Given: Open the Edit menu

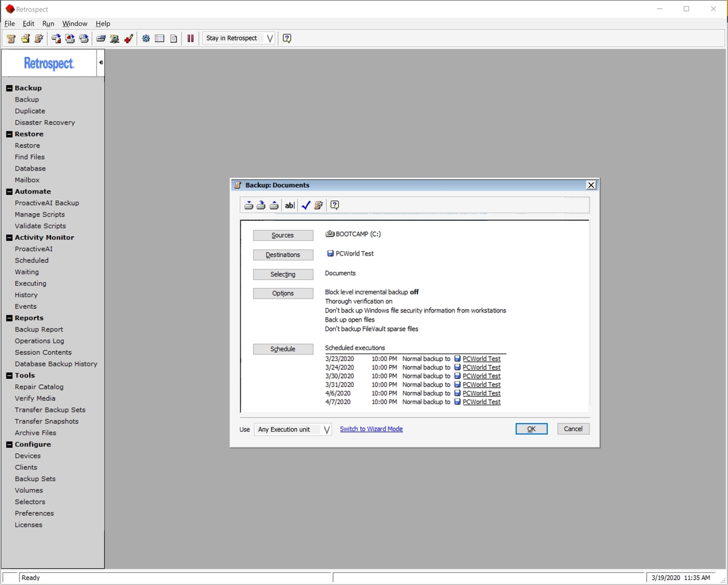Looking at the screenshot, I should (x=29, y=24).
